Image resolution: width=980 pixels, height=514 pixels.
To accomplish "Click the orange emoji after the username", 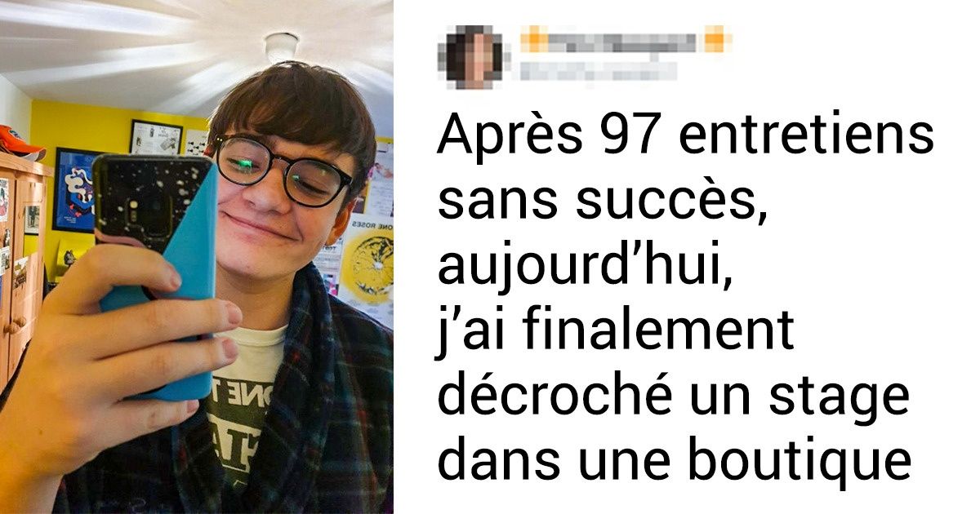I will click(x=715, y=38).
